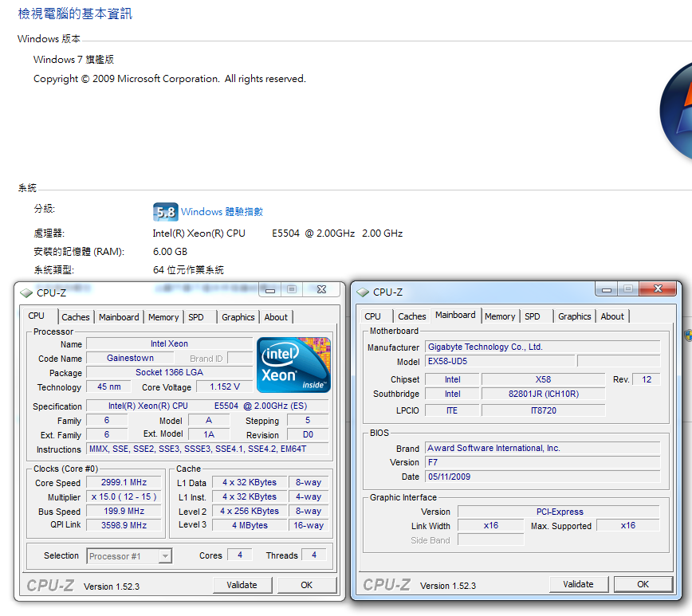This screenshot has height=616, width=692.
Task: Open About tab in left CPU-Z window
Action: pos(276,317)
